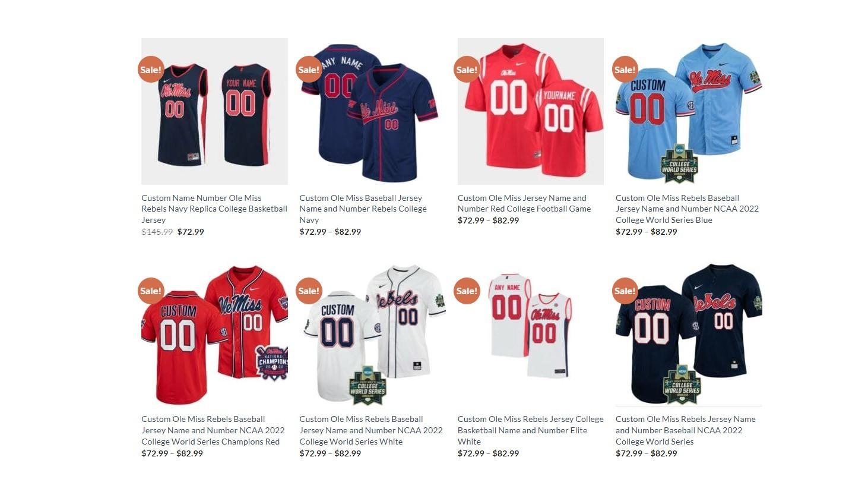Open the blue World Series jersey image
The width and height of the screenshot is (868, 479).
689,111
